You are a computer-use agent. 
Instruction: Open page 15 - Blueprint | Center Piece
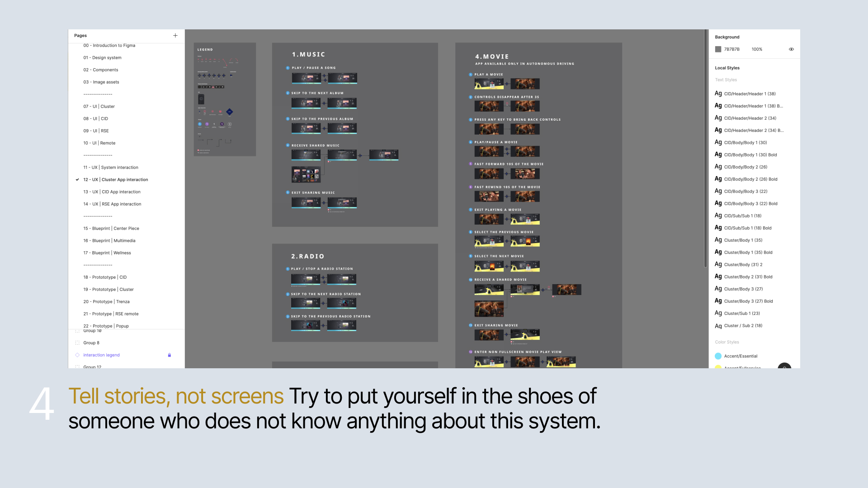click(x=111, y=229)
